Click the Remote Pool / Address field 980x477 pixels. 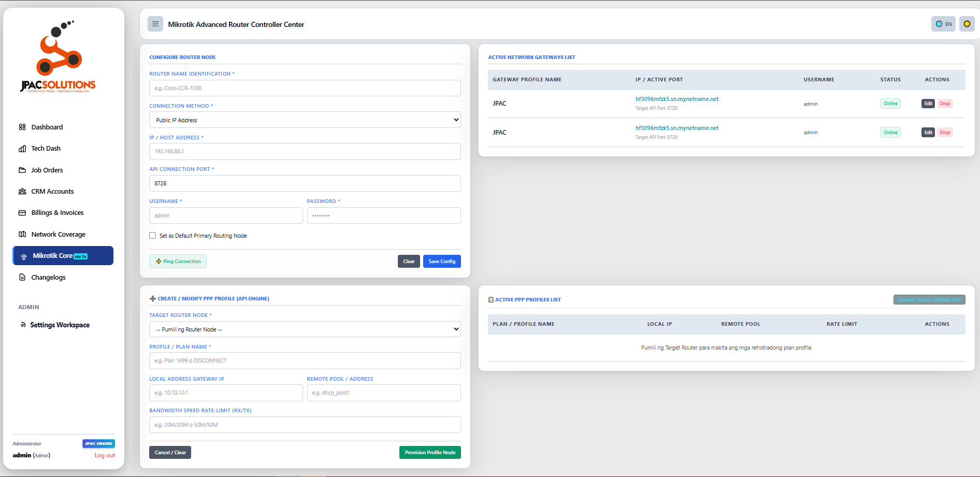point(384,393)
